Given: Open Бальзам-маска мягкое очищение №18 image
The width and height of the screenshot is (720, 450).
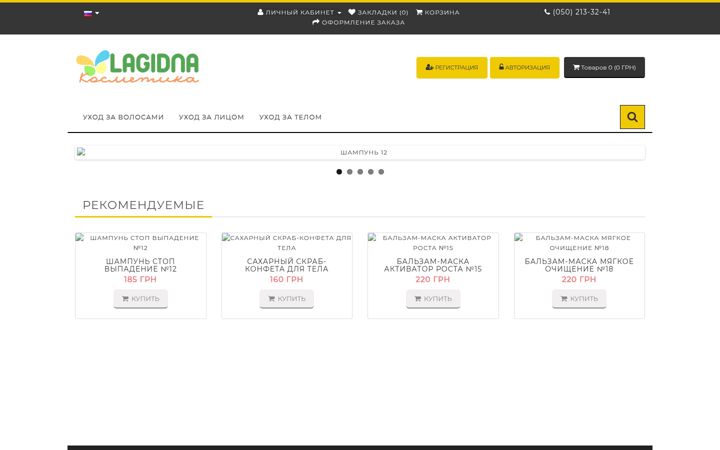Looking at the screenshot, I should pos(579,242).
